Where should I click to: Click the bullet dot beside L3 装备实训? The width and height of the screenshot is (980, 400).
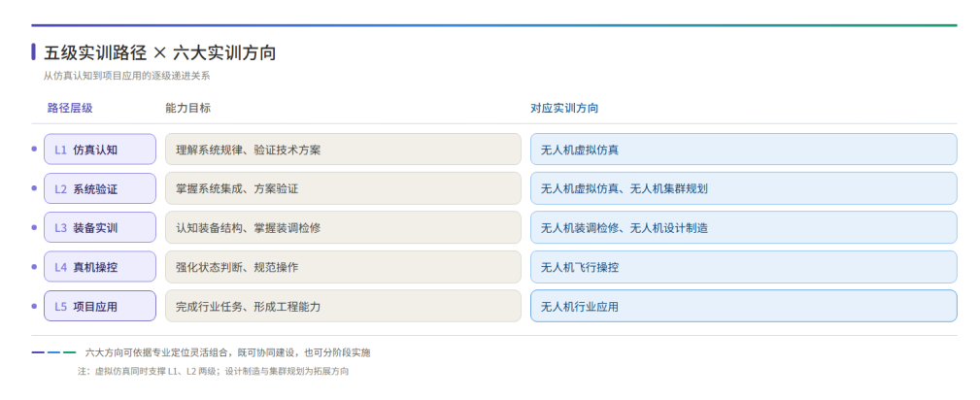(34, 227)
